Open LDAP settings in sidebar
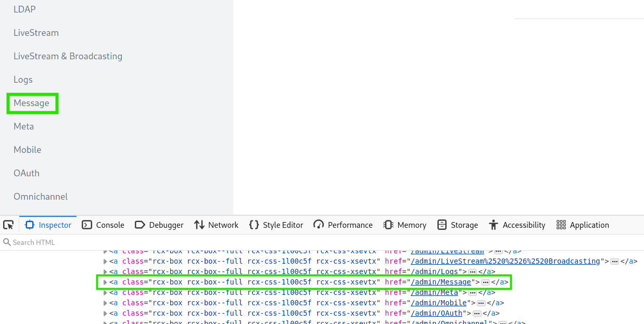644x324 pixels. pyautogui.click(x=24, y=9)
